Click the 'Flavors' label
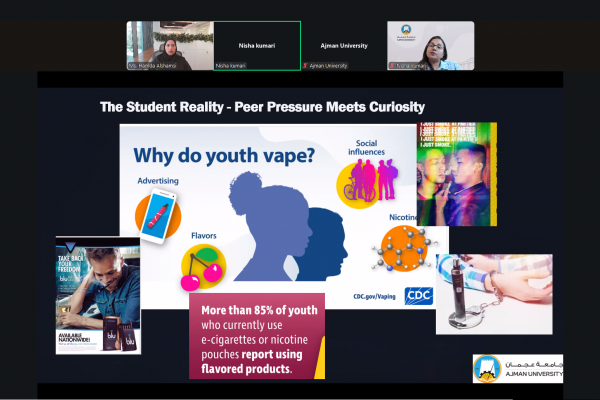Image resolution: width=600 pixels, height=400 pixels. click(x=204, y=236)
